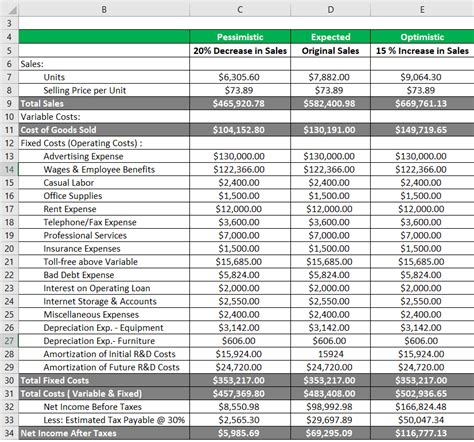Viewport: 474px width, 442px height.
Task: Select row 9 header
Action: (9, 103)
